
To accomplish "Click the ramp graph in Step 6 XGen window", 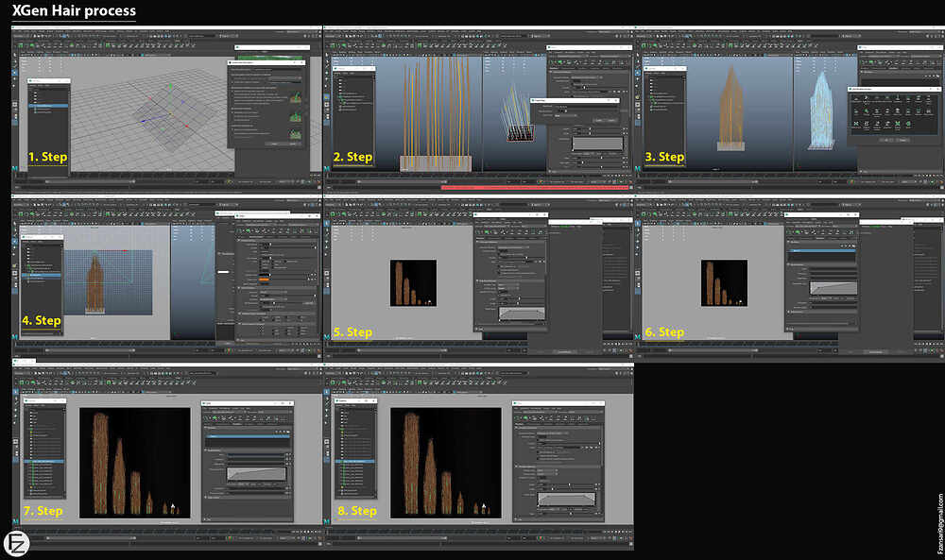I will [833, 288].
